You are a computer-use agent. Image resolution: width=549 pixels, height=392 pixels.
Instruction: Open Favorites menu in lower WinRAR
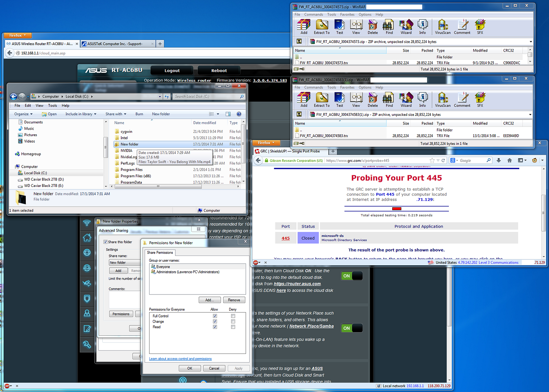point(347,87)
